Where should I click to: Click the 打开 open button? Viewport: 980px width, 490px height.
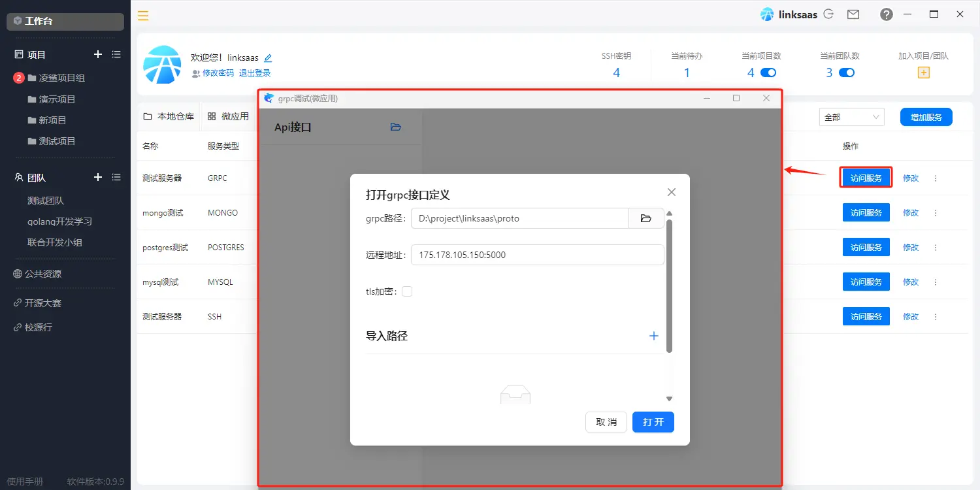click(653, 422)
